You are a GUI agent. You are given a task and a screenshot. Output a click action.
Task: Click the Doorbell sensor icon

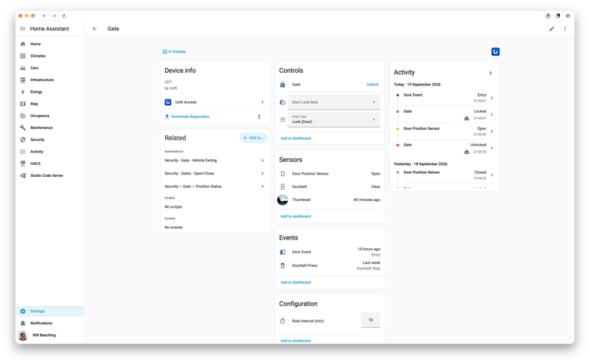pyautogui.click(x=282, y=186)
